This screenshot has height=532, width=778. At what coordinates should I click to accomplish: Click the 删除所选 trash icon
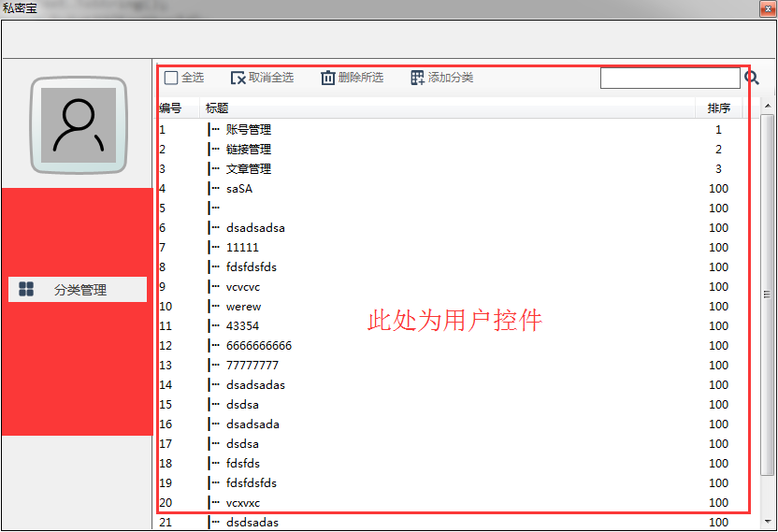(x=328, y=78)
